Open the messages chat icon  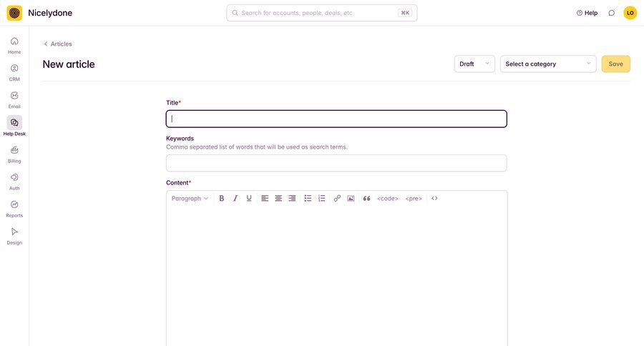[x=612, y=13]
